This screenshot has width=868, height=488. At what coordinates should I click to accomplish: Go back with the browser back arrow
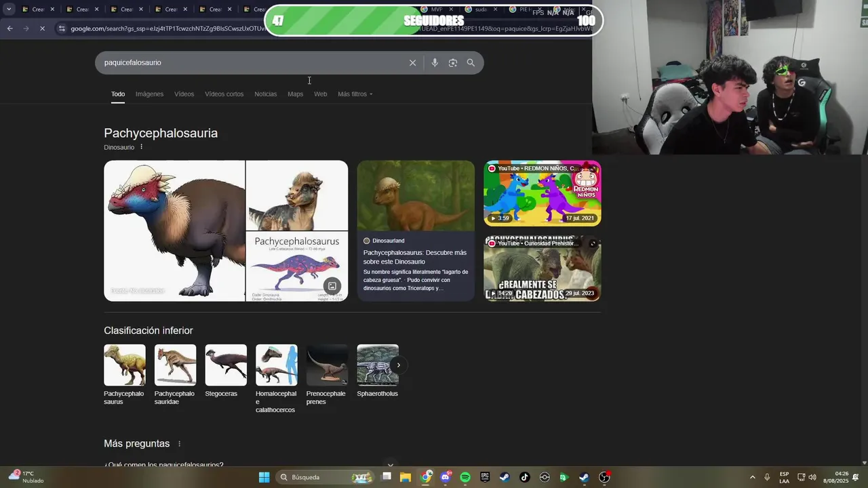[x=9, y=28]
